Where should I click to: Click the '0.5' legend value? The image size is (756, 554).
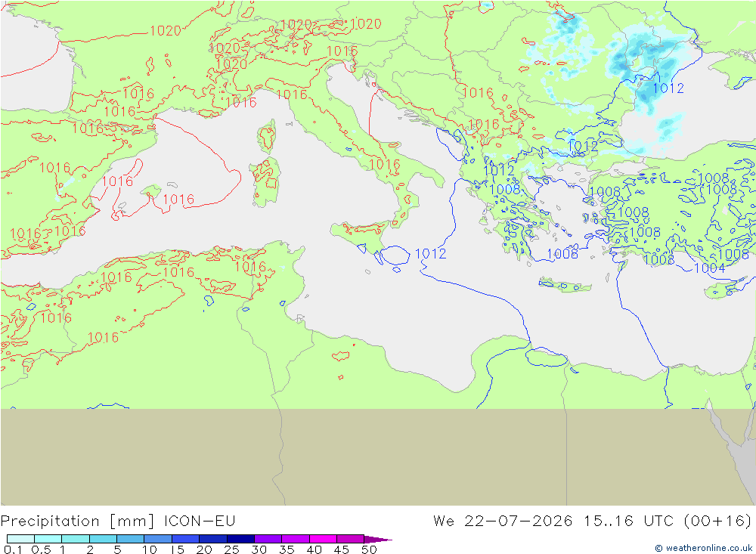tap(42, 549)
